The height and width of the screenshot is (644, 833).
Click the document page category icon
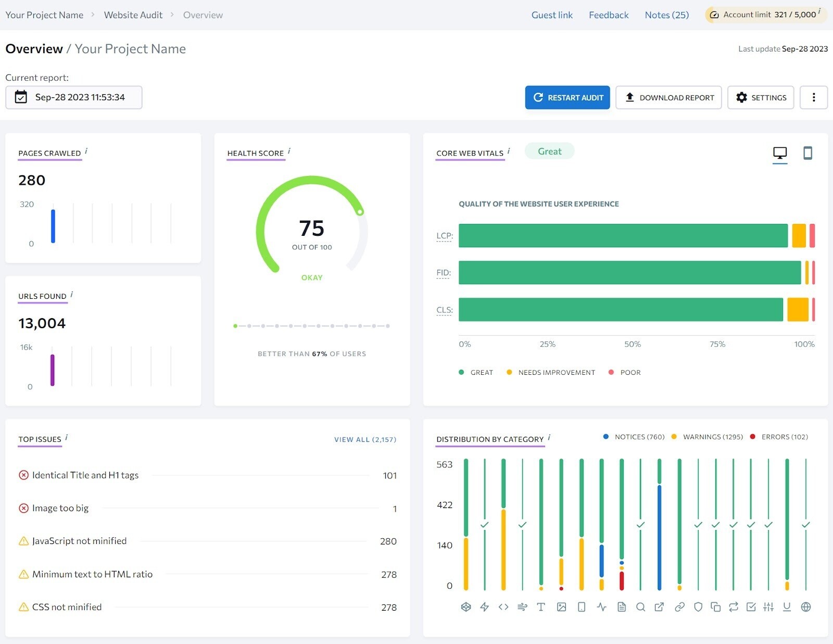pyautogui.click(x=622, y=607)
